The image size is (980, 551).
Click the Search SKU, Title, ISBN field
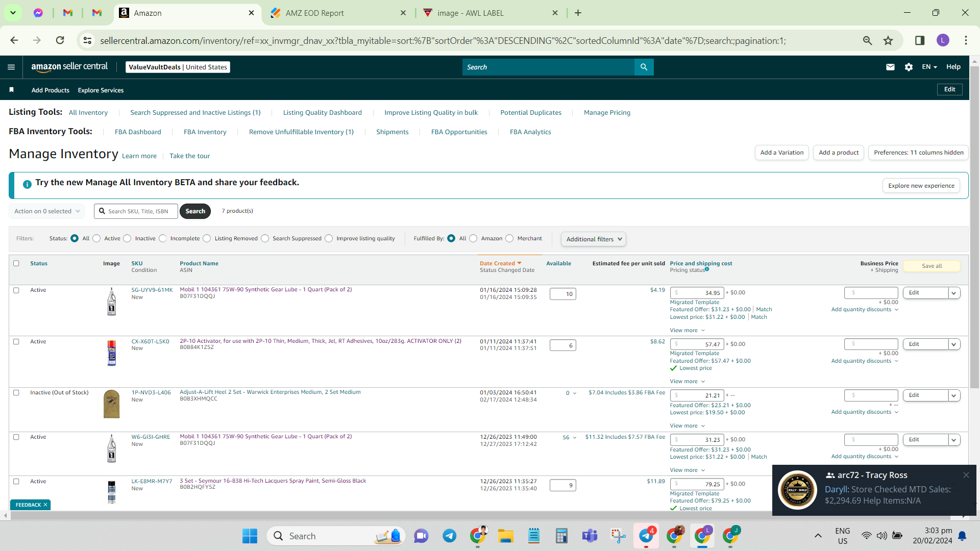(136, 211)
